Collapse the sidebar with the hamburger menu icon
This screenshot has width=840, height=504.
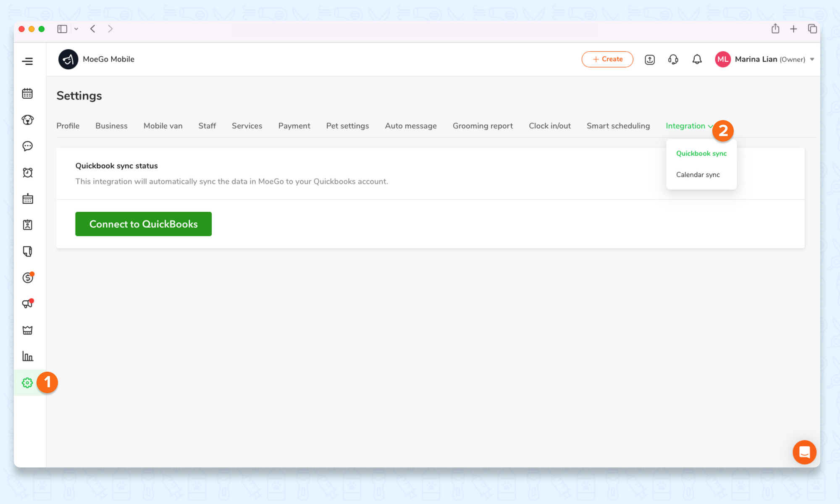(27, 61)
